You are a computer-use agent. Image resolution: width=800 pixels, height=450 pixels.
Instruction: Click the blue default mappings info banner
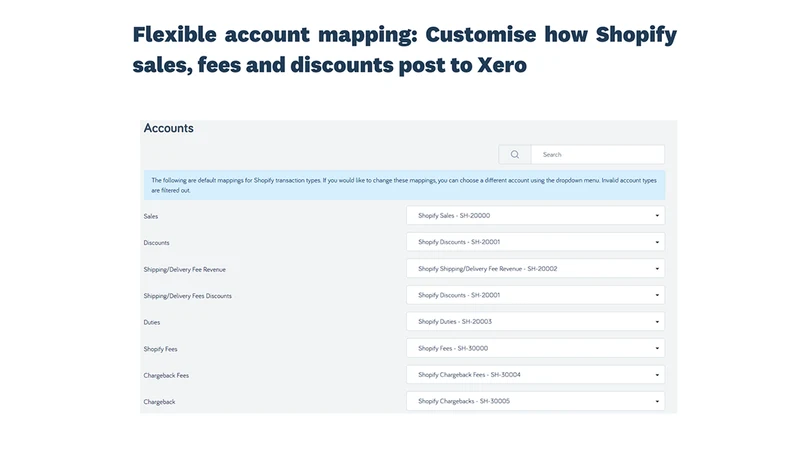tap(404, 185)
